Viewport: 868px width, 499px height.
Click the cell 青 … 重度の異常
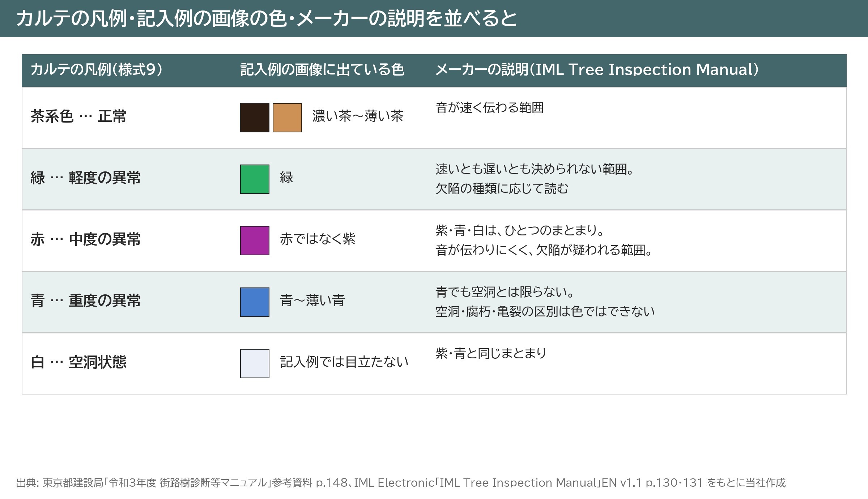click(86, 301)
